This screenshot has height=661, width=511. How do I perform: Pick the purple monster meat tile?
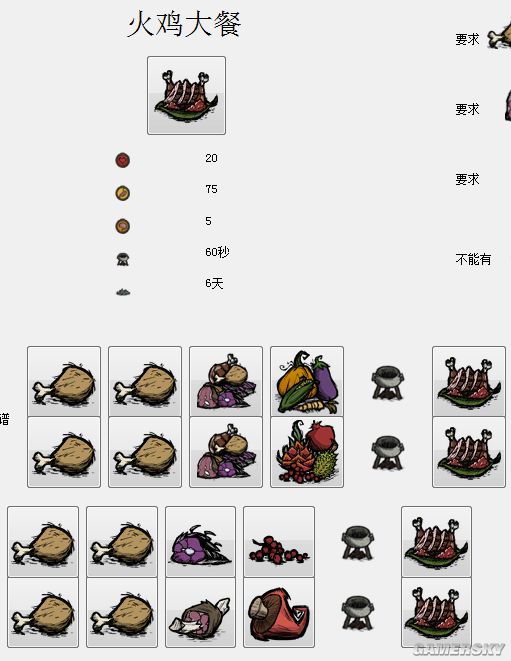tap(200, 542)
